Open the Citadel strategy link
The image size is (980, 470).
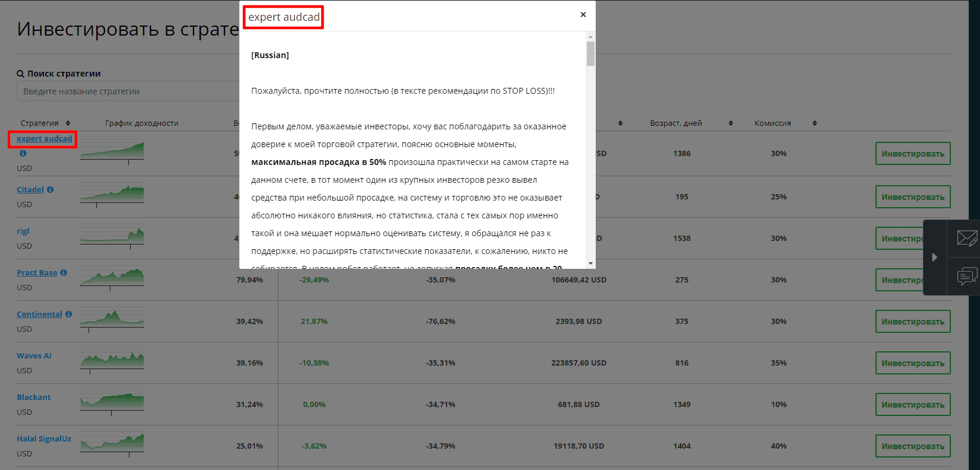[x=30, y=190]
